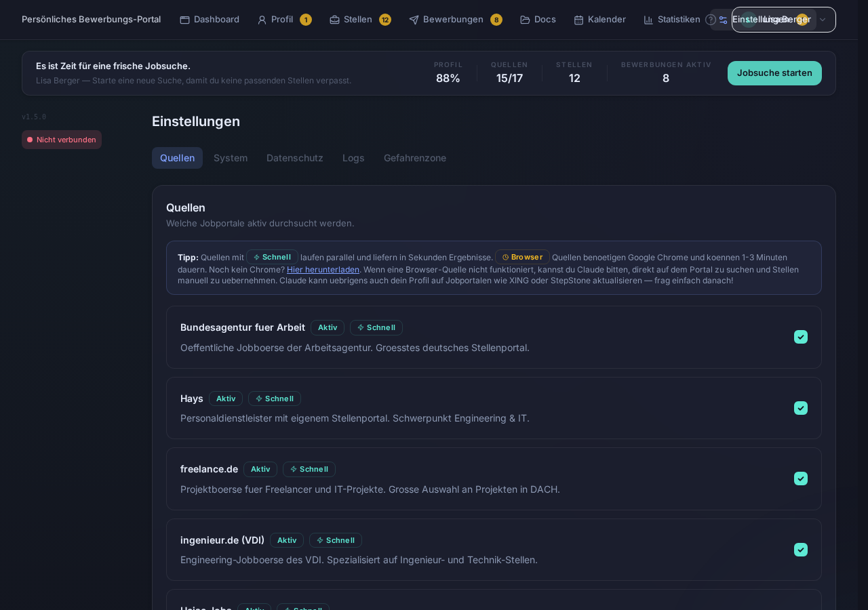The width and height of the screenshot is (868, 610).
Task: Switch to the System tab
Action: (231, 158)
